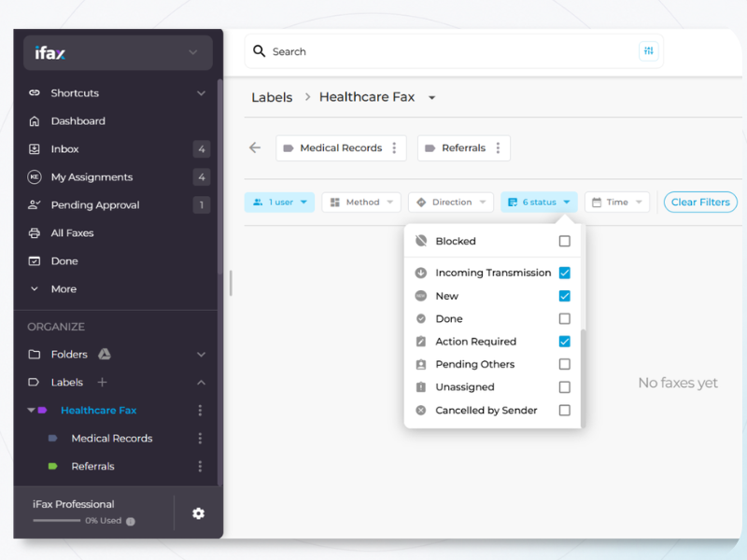Collapse the Healthcare Fax tree triangle
Viewport: 747px width, 560px height.
pyautogui.click(x=31, y=410)
